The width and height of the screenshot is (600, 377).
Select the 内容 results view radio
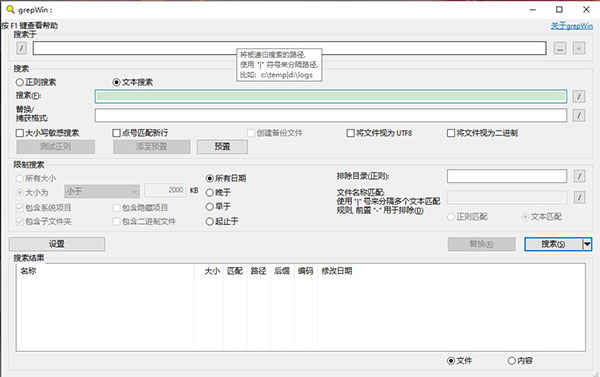(512, 361)
